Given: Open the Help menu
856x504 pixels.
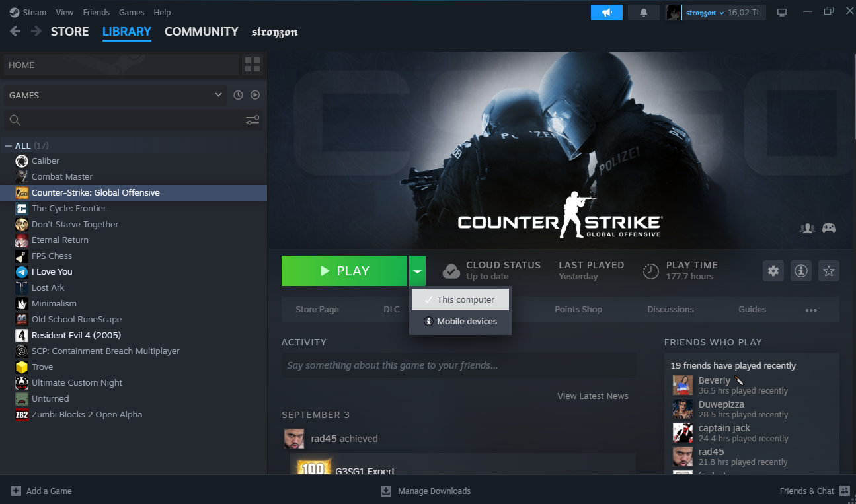Looking at the screenshot, I should pyautogui.click(x=162, y=13).
